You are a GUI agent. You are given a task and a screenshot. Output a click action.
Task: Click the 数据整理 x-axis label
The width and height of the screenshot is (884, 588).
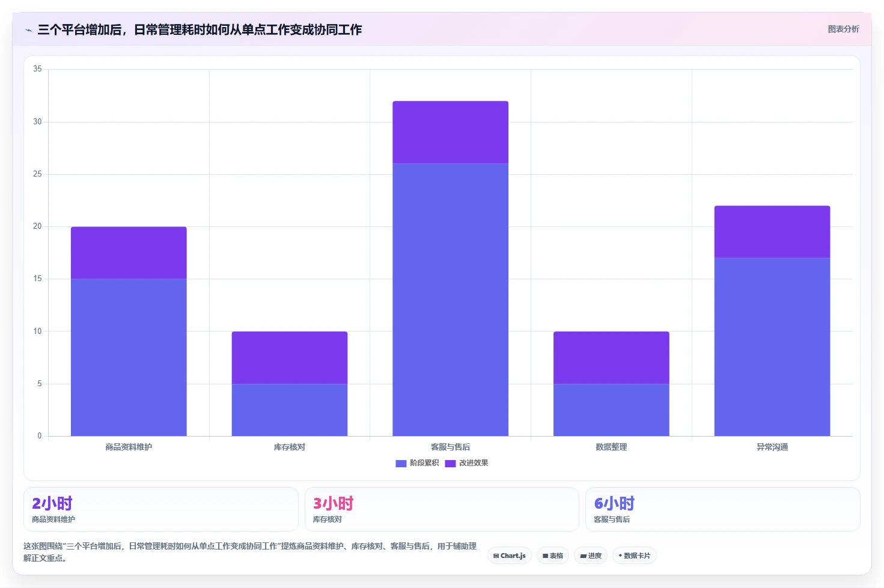[x=611, y=447]
